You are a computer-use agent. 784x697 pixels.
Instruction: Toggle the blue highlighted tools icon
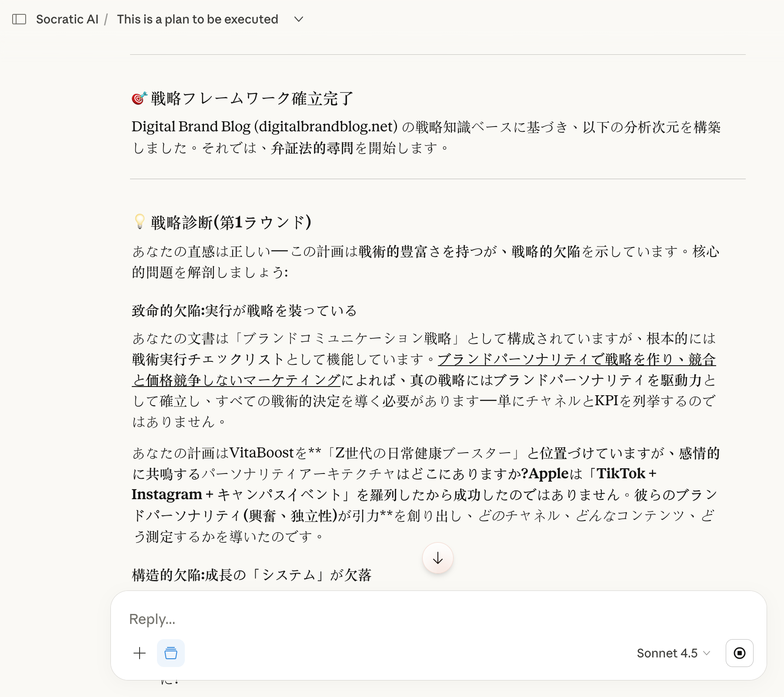[171, 653]
